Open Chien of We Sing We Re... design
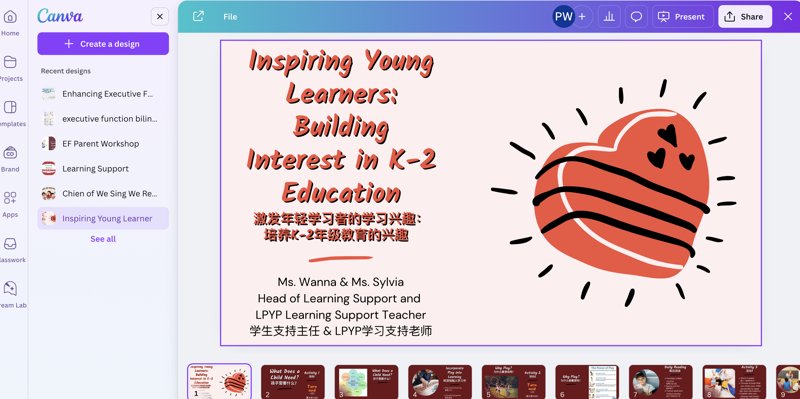The image size is (800, 399). pyautogui.click(x=103, y=193)
